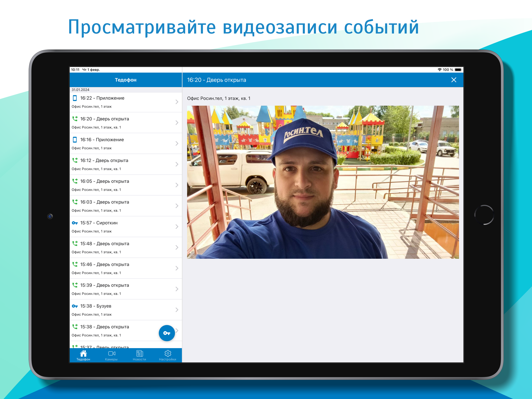Click phone icon of 16:22 Приложение event
This screenshot has width=532, height=399.
[x=75, y=98]
